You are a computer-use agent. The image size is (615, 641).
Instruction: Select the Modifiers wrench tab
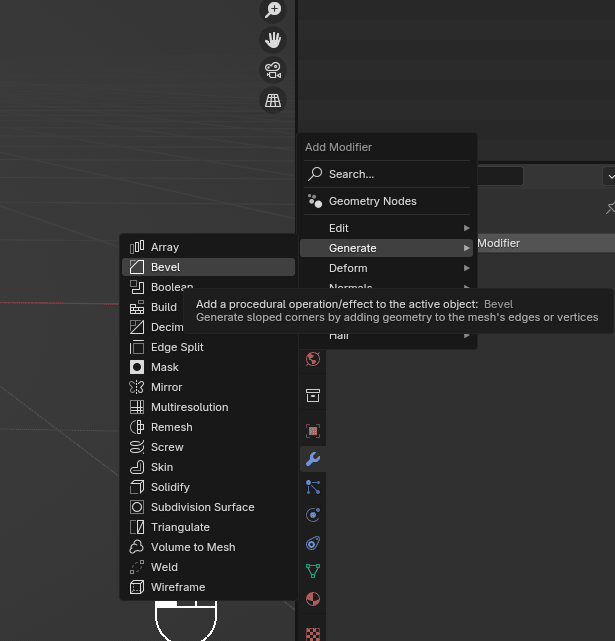(x=313, y=459)
